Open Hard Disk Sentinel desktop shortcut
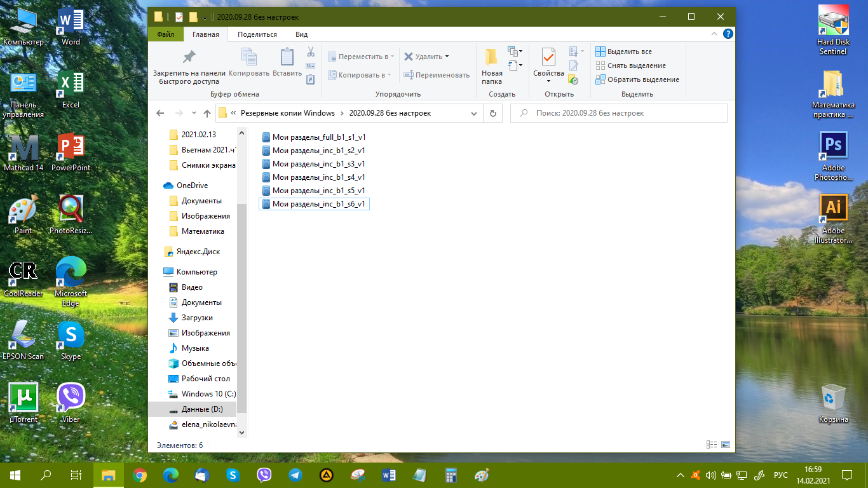Screen dimensions: 868x488 coord(833,30)
